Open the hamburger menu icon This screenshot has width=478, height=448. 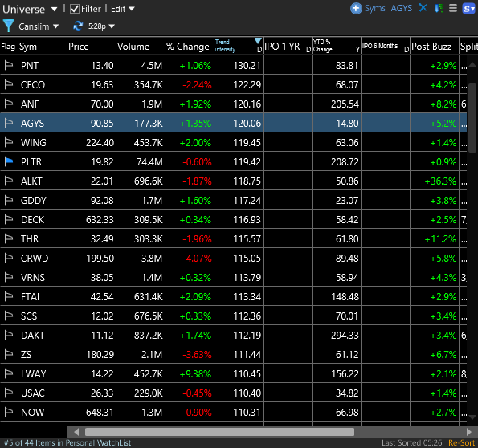coord(453,8)
